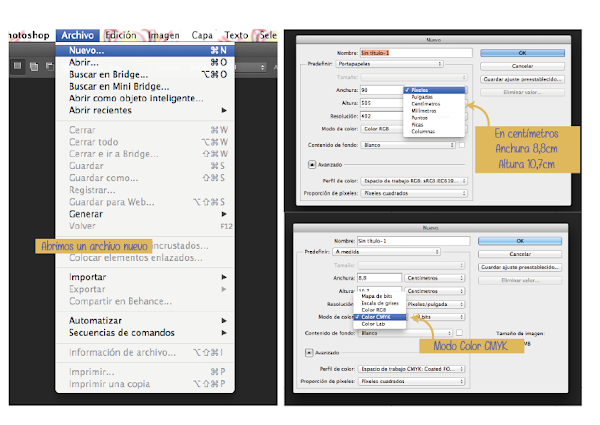Expand the Abrir recientes submenu
Screen dimensions: 600x425
pos(145,110)
